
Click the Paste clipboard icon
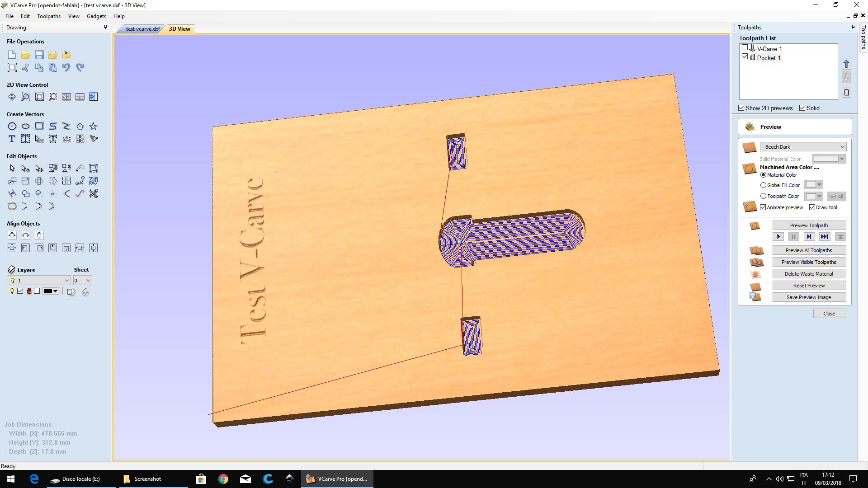(53, 67)
